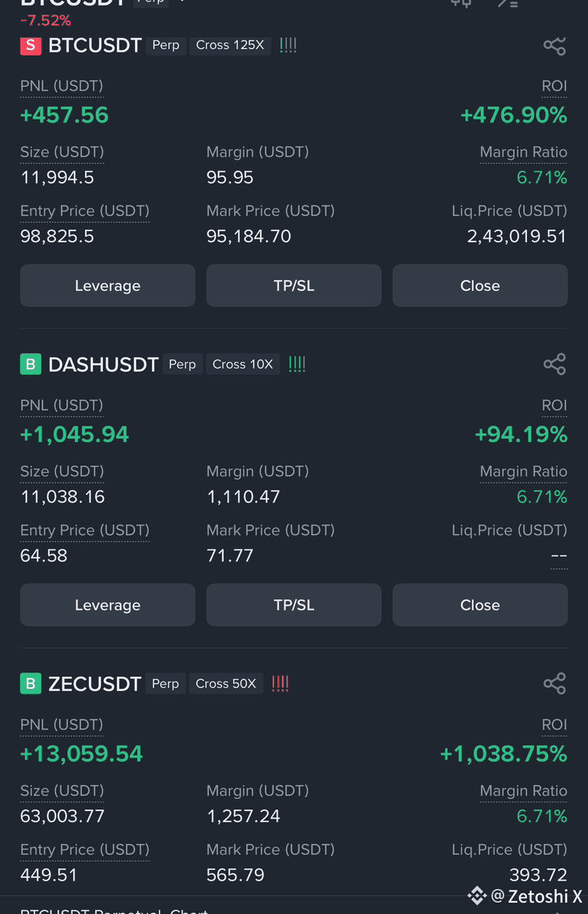This screenshot has height=914, width=588.
Task: Tap the ZECUSDT Cross 50X tag
Action: tap(226, 684)
